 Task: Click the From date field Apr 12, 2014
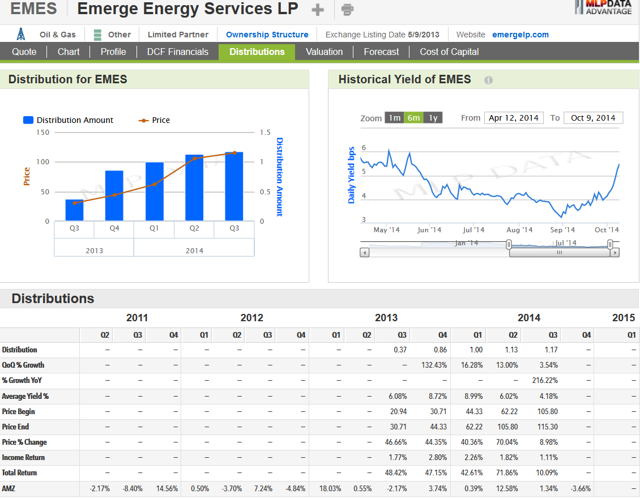click(x=513, y=118)
